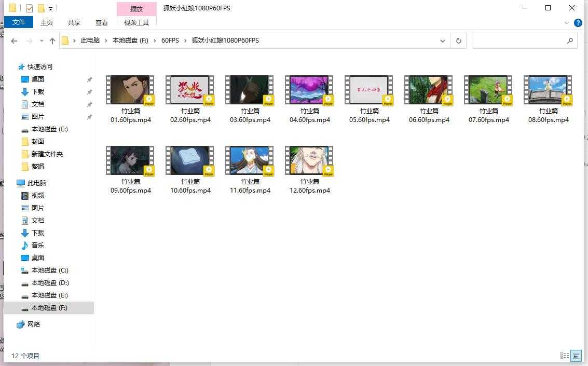The height and width of the screenshot is (366, 588).
Task: Refresh the folder with the refresh icon
Action: click(x=458, y=41)
